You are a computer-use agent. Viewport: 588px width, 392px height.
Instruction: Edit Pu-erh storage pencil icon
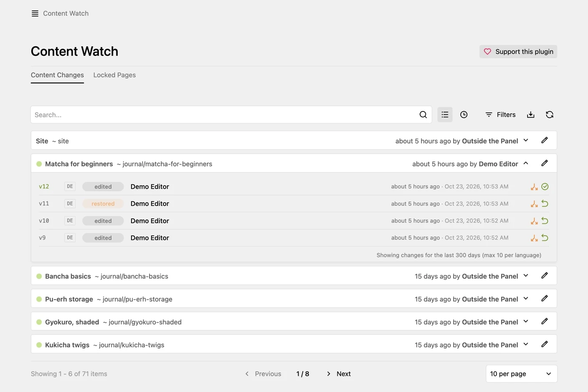coord(545,298)
